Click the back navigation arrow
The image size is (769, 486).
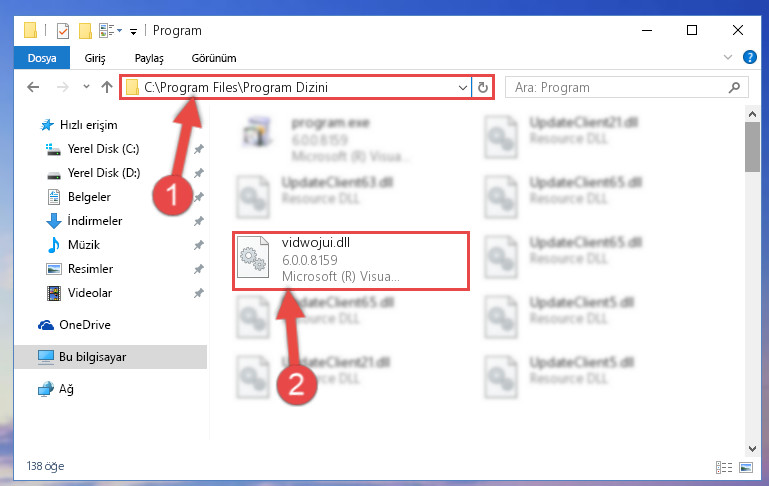(33, 87)
